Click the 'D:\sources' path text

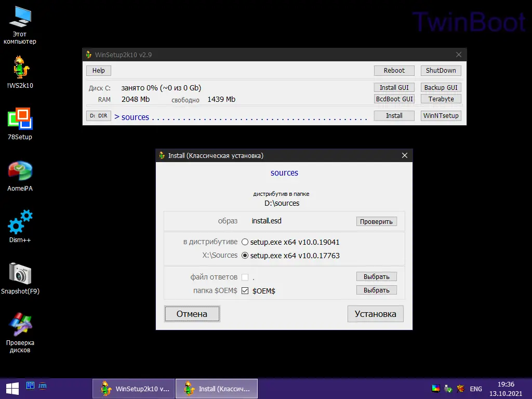click(282, 203)
